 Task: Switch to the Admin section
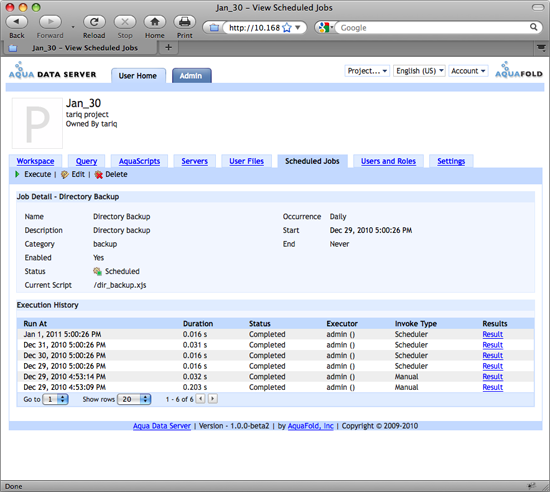192,76
